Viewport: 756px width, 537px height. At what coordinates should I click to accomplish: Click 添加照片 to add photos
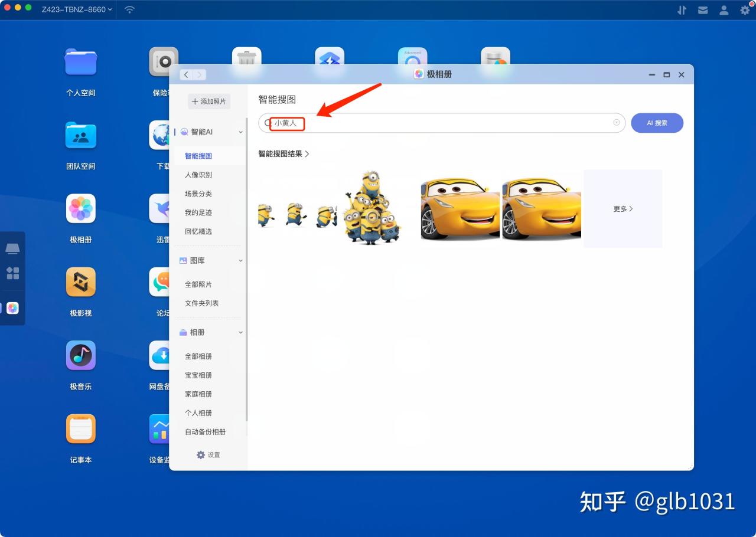(x=208, y=101)
